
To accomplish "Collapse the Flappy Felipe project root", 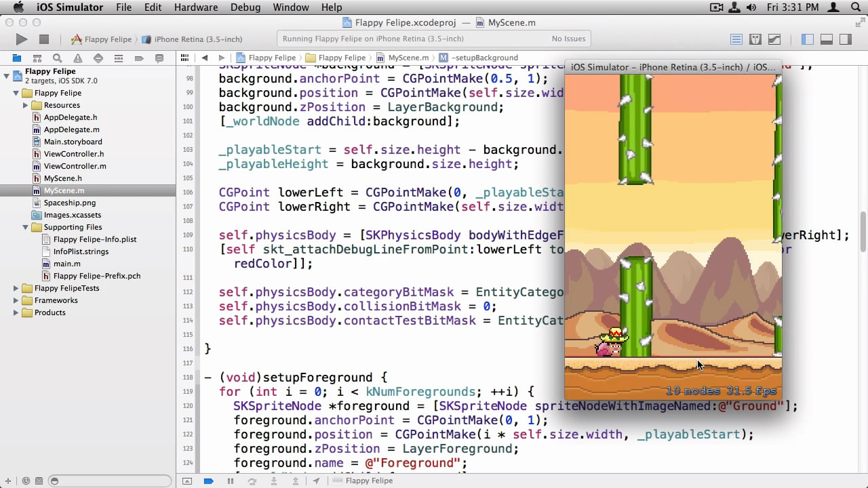I will pyautogui.click(x=7, y=76).
